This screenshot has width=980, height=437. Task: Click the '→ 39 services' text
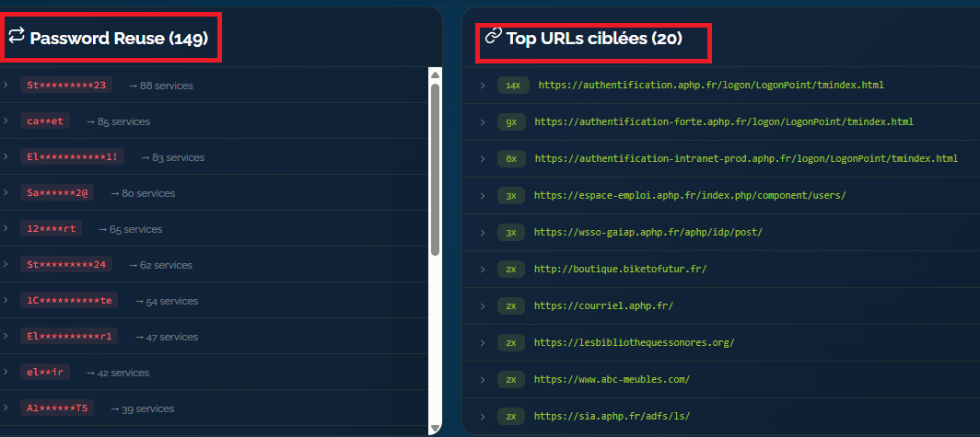tap(143, 408)
